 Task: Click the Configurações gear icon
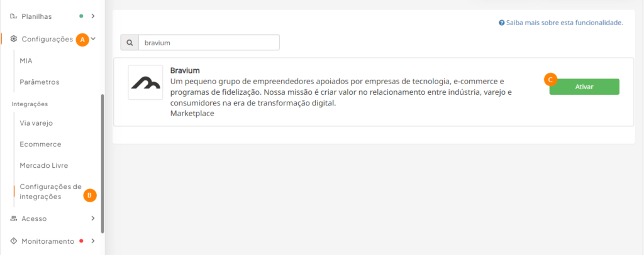pyautogui.click(x=14, y=39)
